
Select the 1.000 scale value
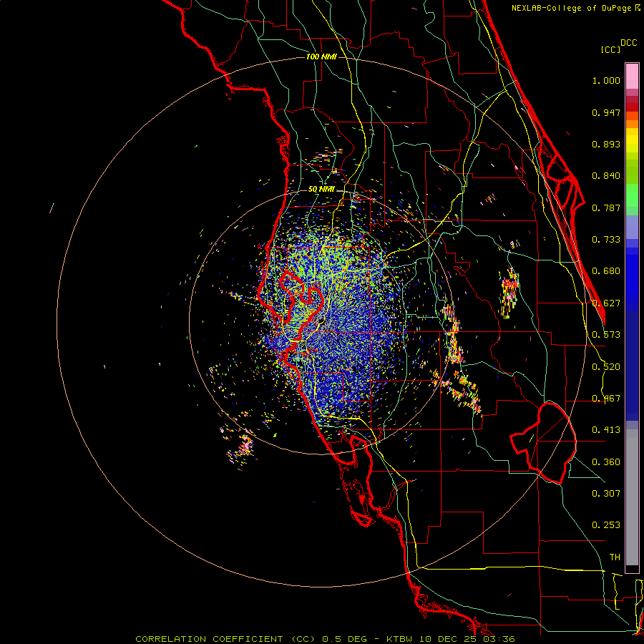click(x=606, y=80)
